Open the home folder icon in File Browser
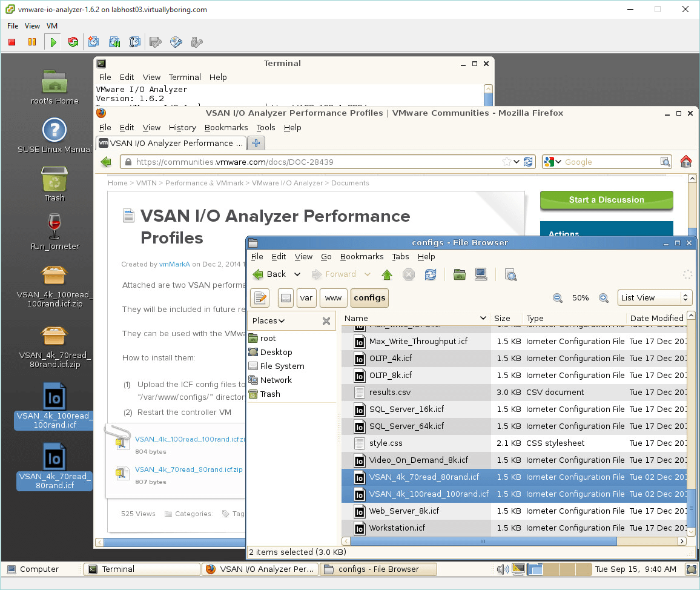Screen dimensions: 700x590 coord(460,274)
